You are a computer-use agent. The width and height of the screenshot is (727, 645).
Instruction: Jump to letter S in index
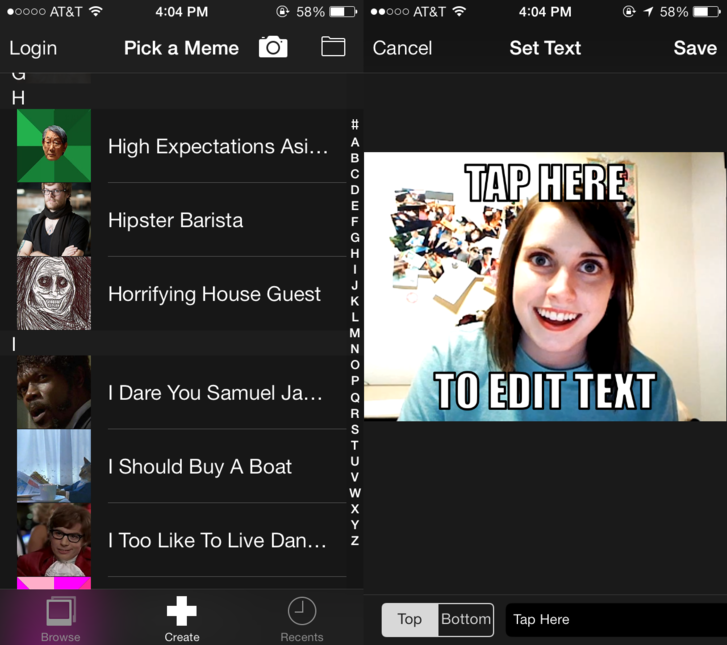[355, 429]
